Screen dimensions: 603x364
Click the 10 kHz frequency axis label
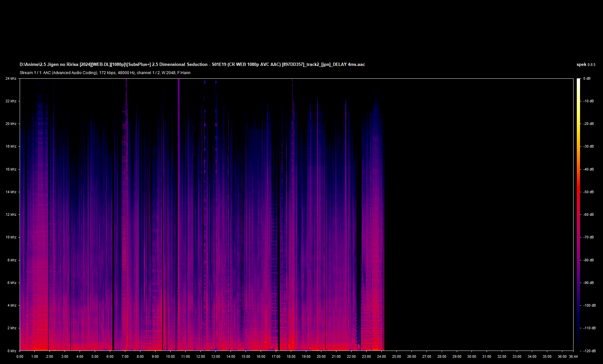[x=11, y=237]
